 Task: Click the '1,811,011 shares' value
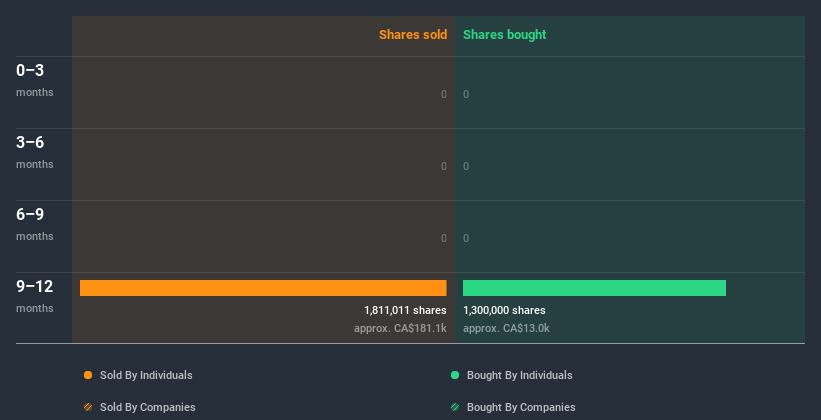coord(405,310)
